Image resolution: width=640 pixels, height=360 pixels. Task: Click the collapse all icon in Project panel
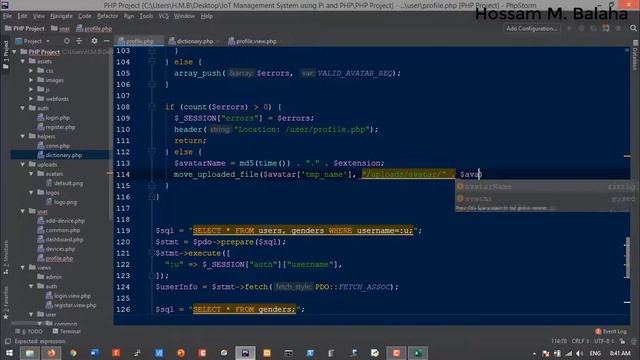[79, 41]
